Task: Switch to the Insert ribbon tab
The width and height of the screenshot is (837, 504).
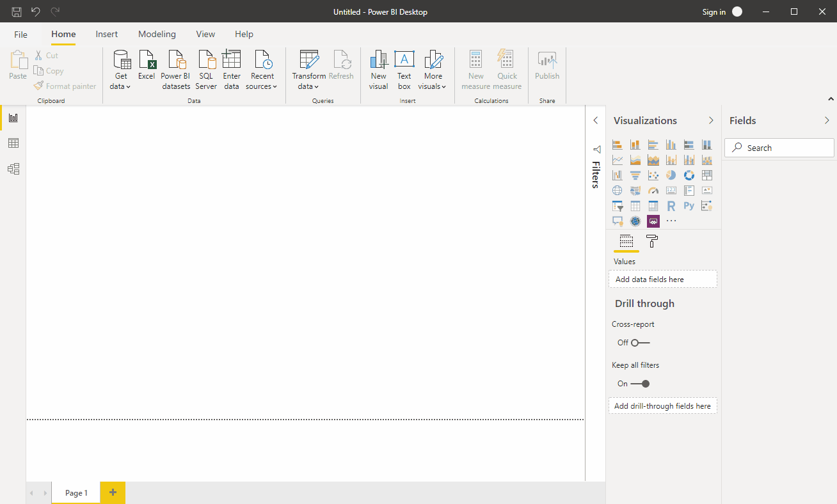Action: click(107, 34)
